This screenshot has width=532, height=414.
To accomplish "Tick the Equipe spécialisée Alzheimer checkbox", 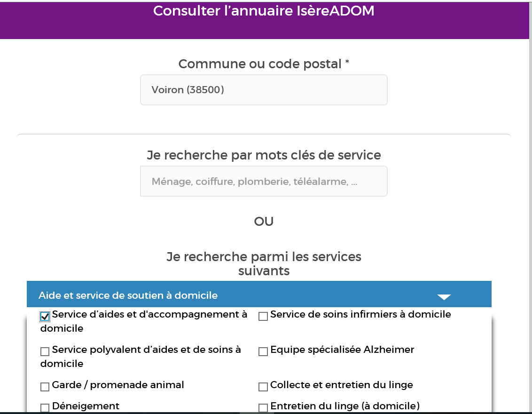I will [263, 351].
